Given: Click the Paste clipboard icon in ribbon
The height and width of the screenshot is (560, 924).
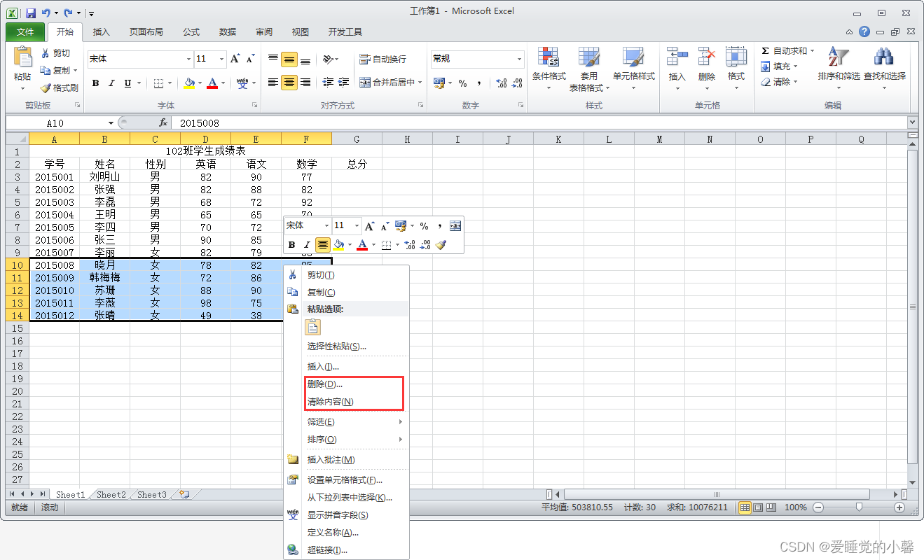Looking at the screenshot, I should (22, 57).
